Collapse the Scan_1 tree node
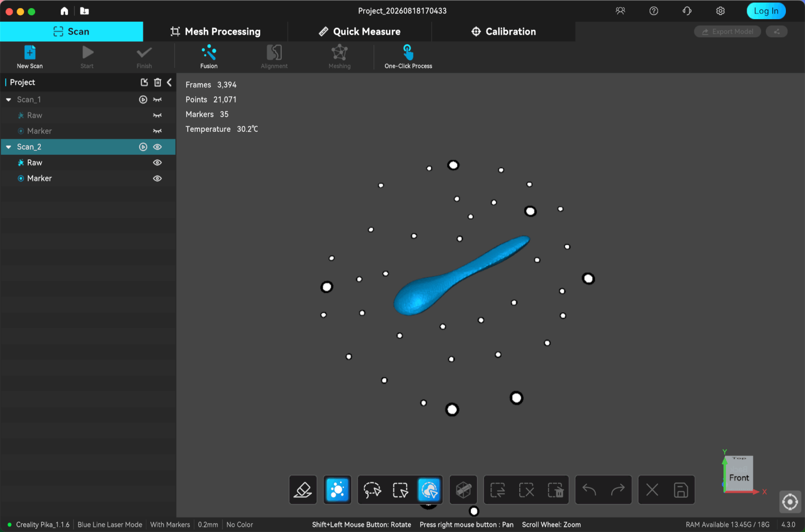Screen dimensions: 805x532 point(9,100)
